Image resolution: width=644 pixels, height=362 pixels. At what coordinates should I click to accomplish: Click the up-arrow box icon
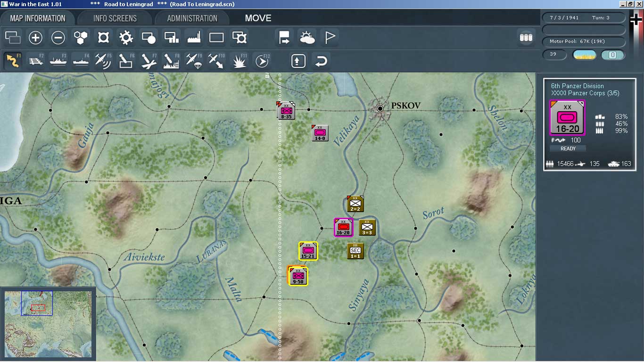click(298, 61)
